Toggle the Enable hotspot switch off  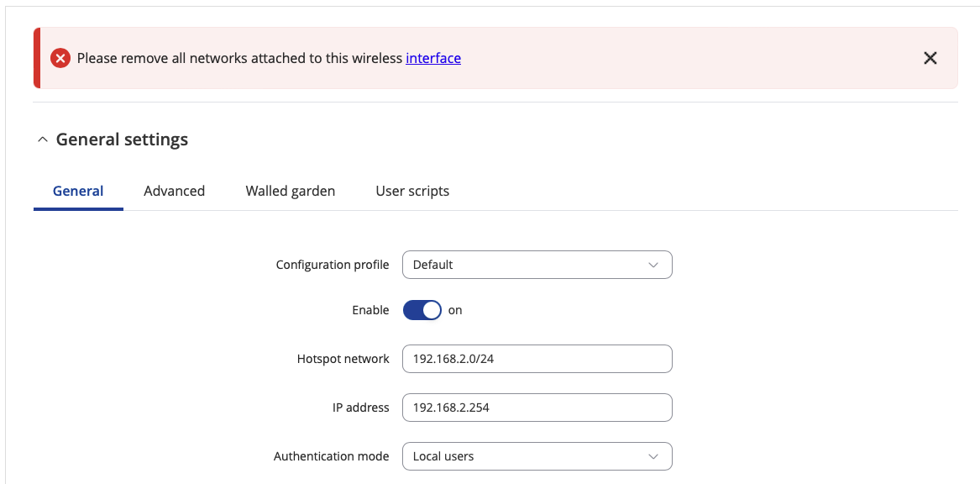click(x=422, y=310)
